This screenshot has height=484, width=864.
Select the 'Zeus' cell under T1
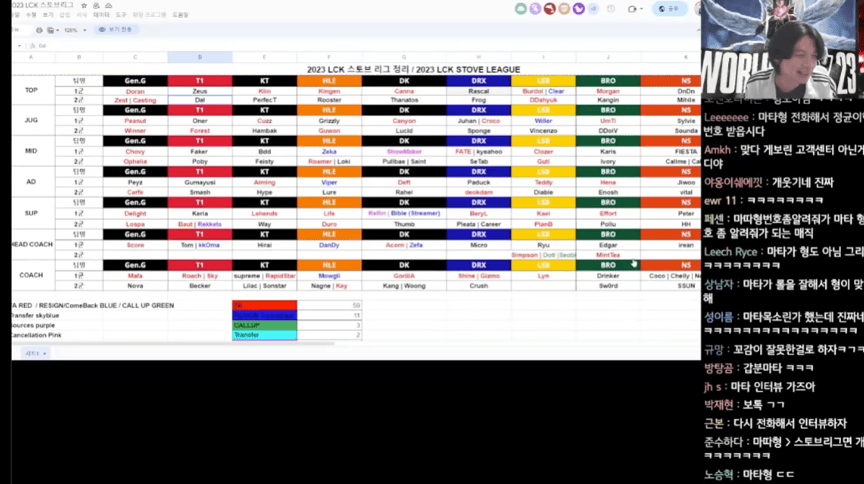pos(200,91)
